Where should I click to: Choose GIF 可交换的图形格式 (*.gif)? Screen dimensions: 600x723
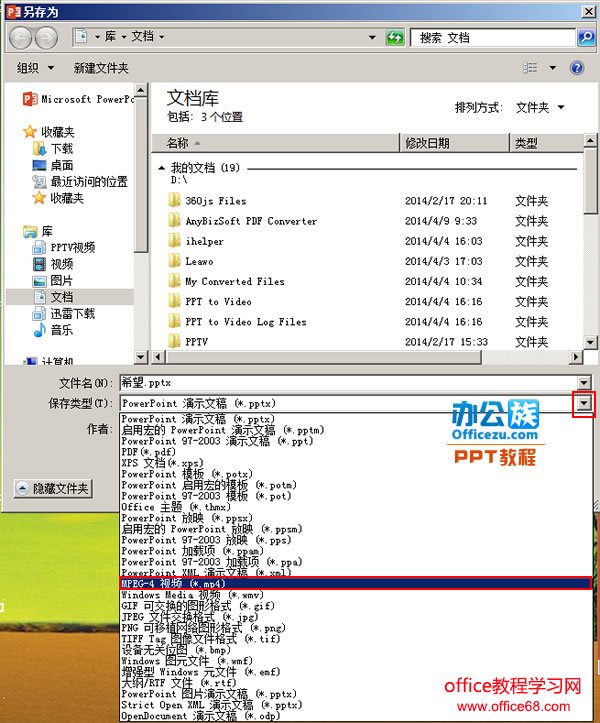(356, 606)
